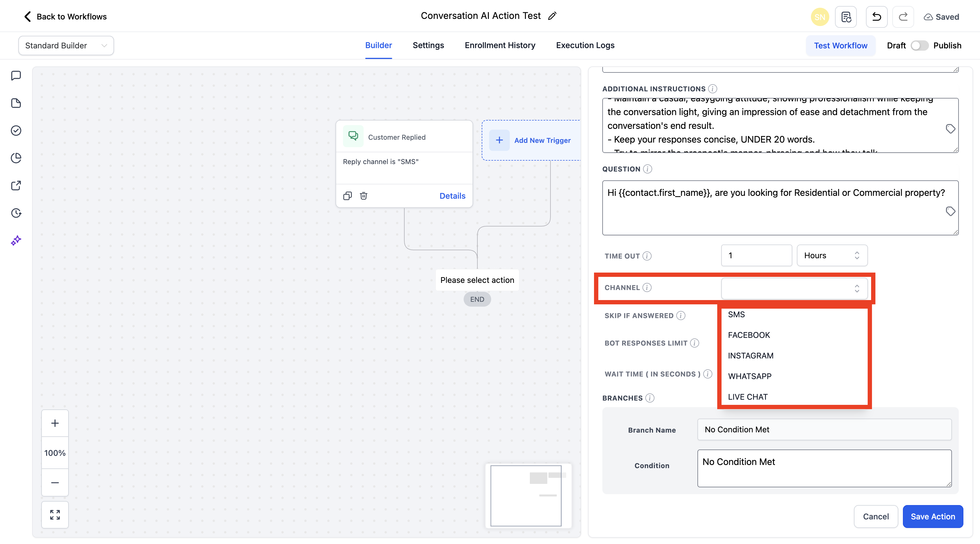Toggle the Draft/Publish switch

point(919,46)
